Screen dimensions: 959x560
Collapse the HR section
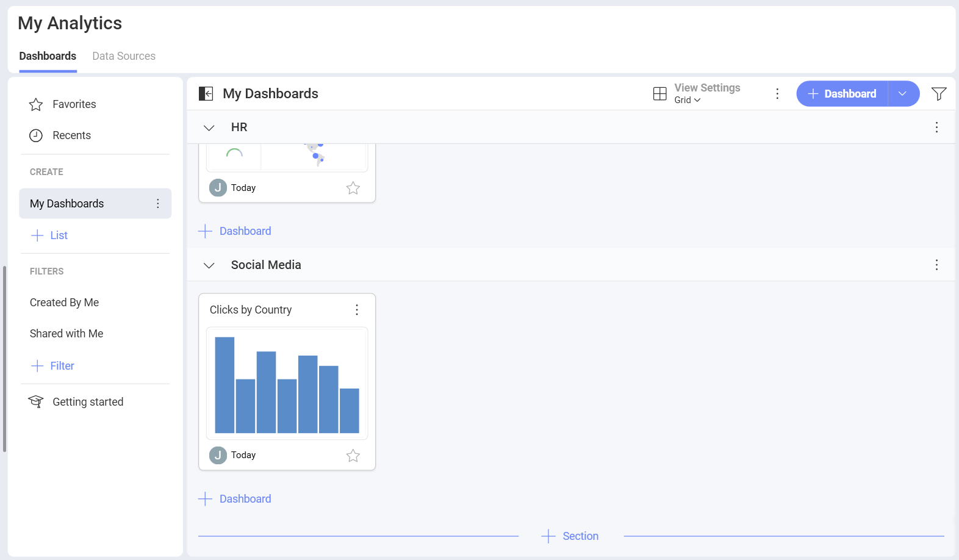[209, 127]
